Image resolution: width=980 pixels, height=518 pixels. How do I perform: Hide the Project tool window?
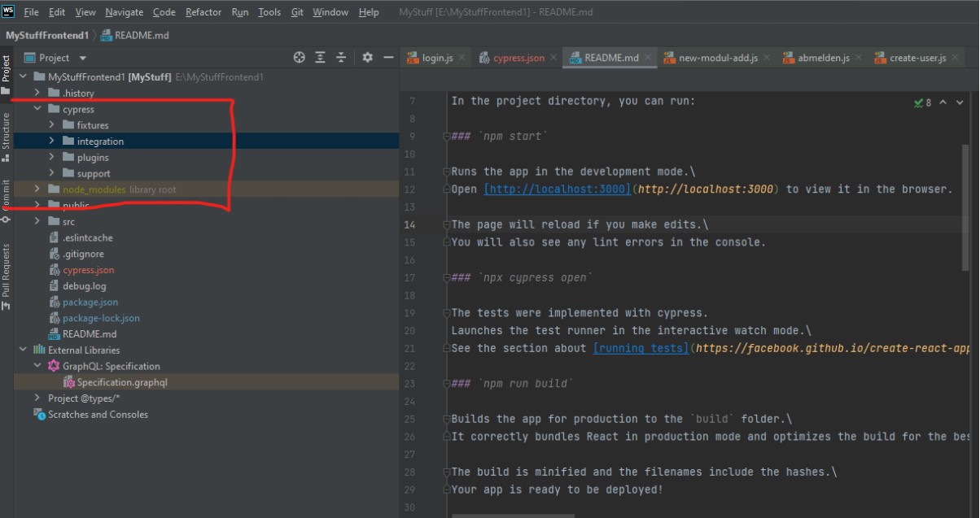388,58
